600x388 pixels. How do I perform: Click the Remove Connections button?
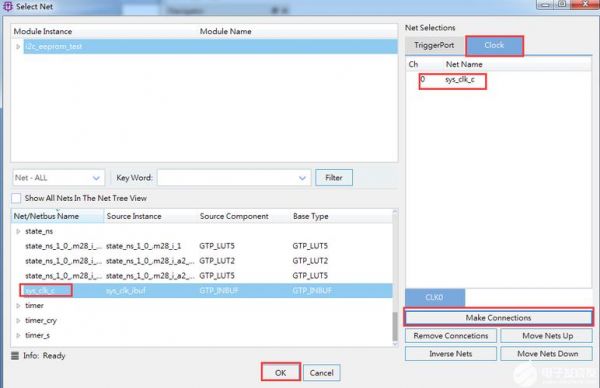451,336
